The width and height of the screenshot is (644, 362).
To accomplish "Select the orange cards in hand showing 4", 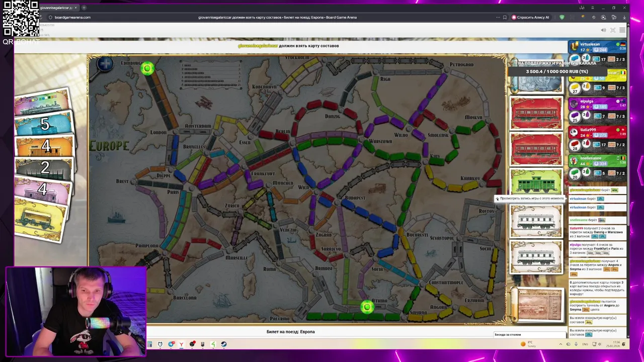I will tap(44, 147).
